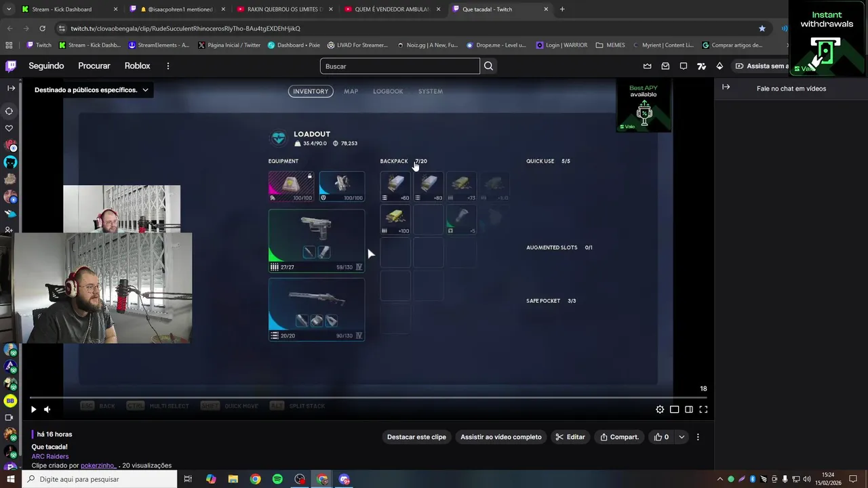Viewport: 868px width, 488px height.
Task: Enter fullscreen on video player
Action: tap(703, 409)
